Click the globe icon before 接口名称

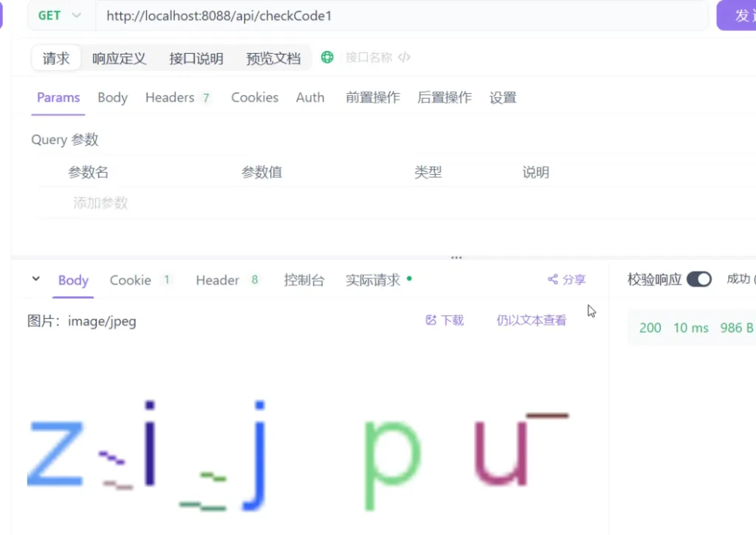point(326,55)
